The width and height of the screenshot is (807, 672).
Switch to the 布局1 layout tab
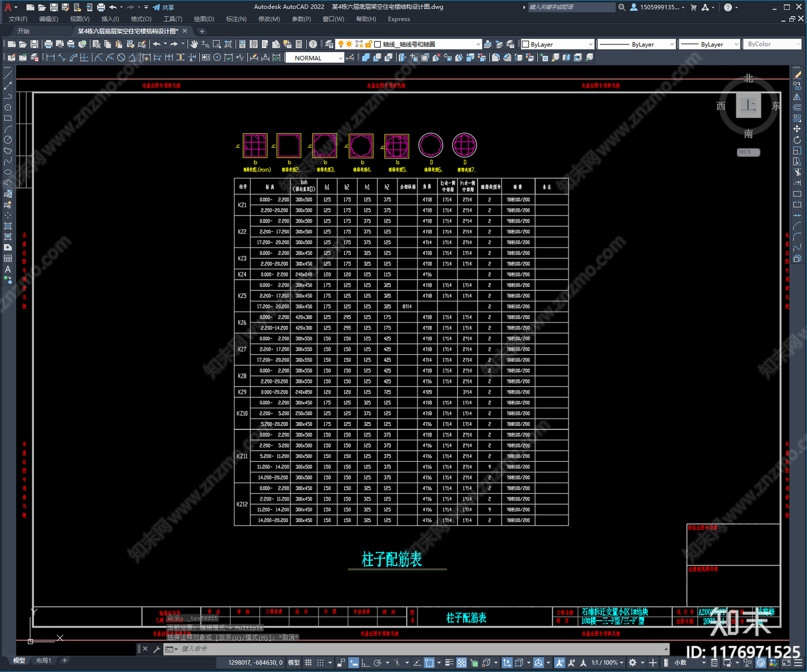click(x=44, y=660)
